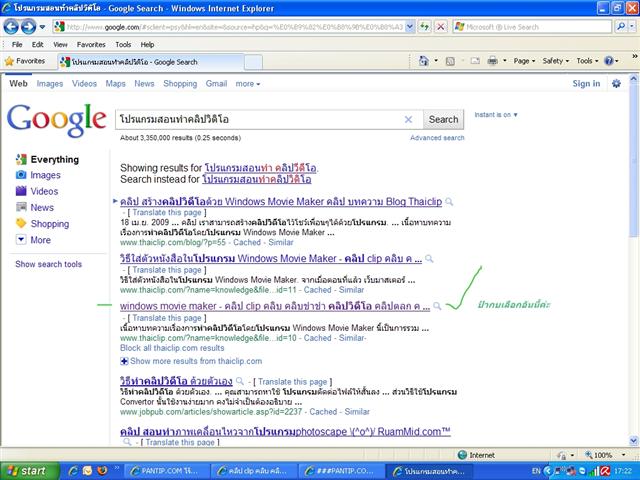The width and height of the screenshot is (640, 480).
Task: Click the Feeds icon in command bar
Action: pos(450,61)
